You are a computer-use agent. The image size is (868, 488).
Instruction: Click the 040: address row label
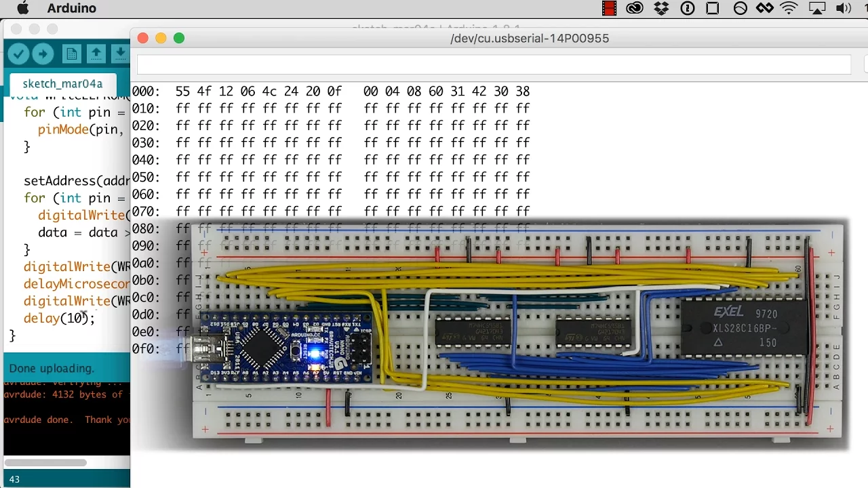(146, 160)
